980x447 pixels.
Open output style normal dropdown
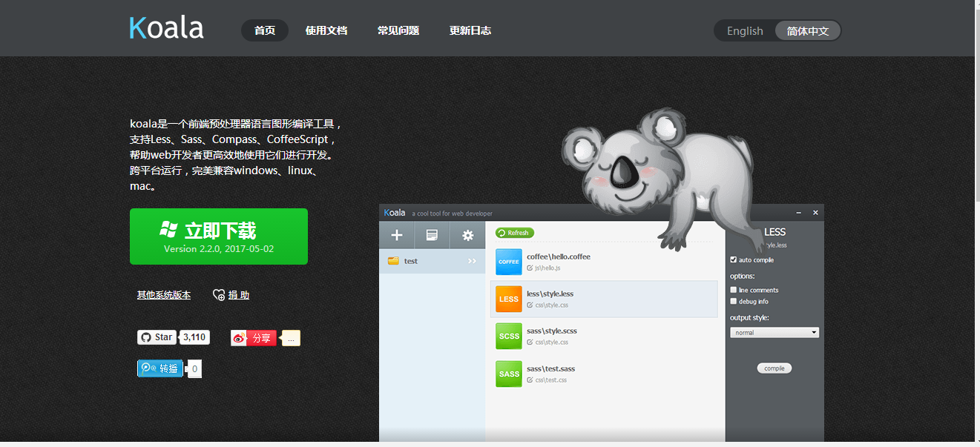pyautogui.click(x=775, y=332)
